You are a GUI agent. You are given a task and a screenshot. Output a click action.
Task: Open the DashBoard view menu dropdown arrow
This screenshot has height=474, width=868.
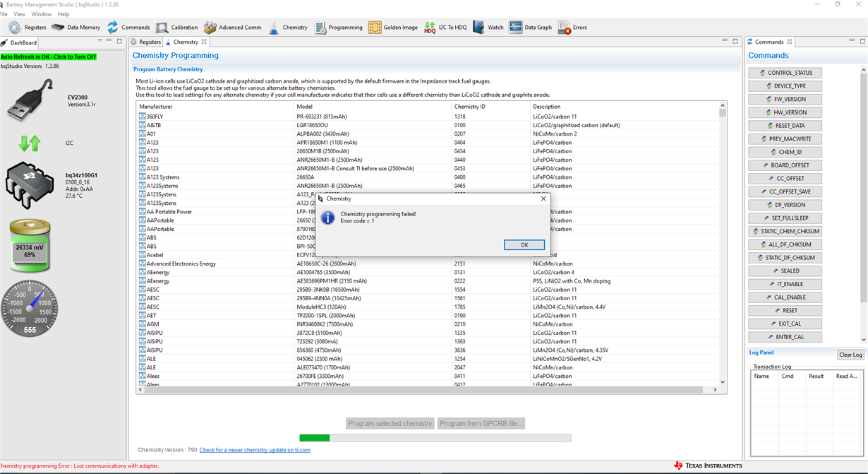coord(100,41)
